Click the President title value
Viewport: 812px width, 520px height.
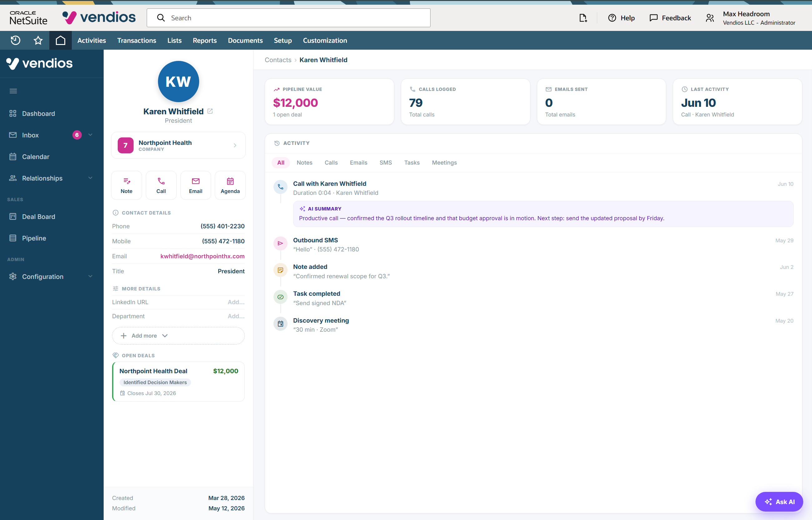(x=231, y=271)
